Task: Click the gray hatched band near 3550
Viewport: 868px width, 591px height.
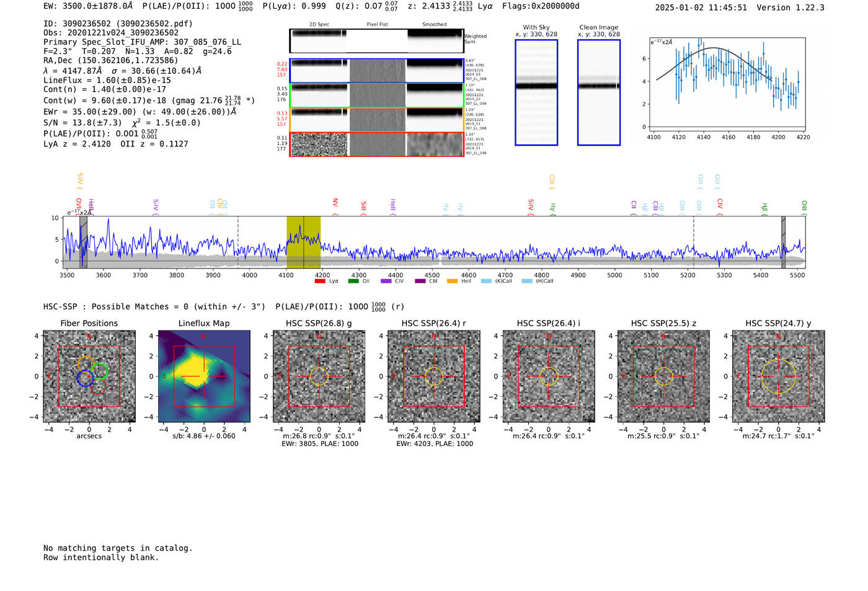Action: click(x=83, y=242)
